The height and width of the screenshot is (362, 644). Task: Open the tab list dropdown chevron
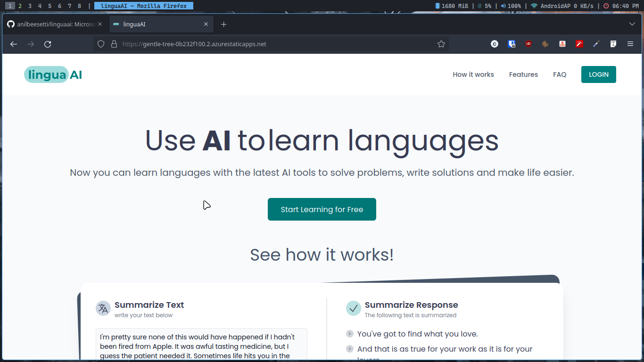pyautogui.click(x=632, y=24)
